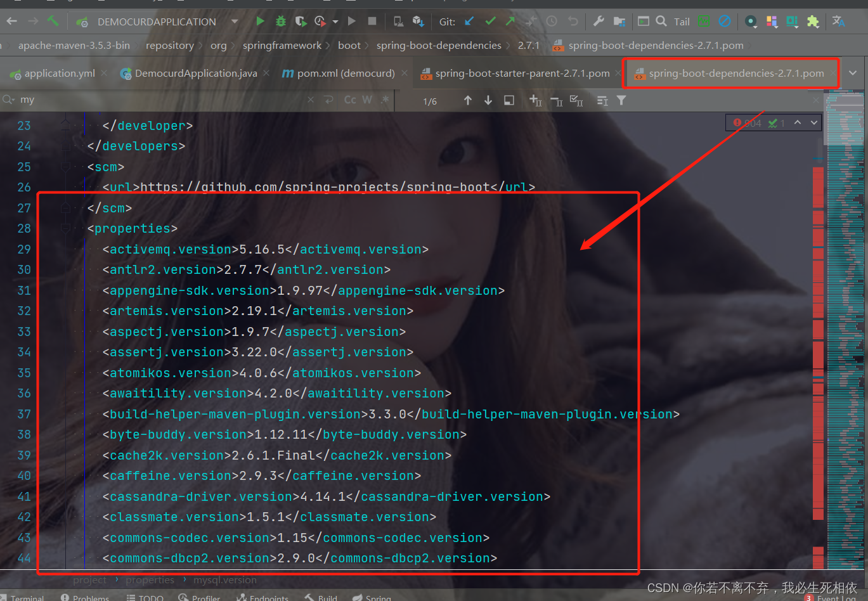Image resolution: width=868 pixels, height=601 pixels.
Task: Build the project with the hammer icon
Action: tap(53, 22)
